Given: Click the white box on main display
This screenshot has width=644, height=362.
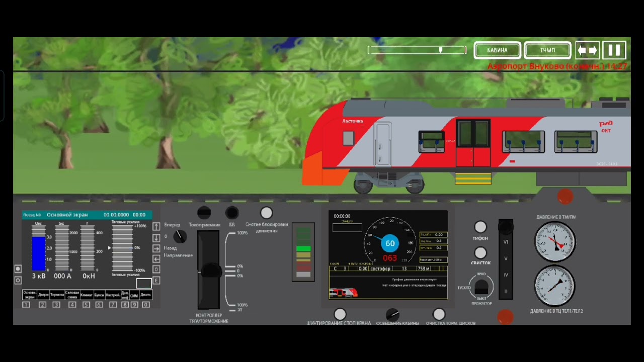Looking at the screenshot, I should click(x=143, y=283).
